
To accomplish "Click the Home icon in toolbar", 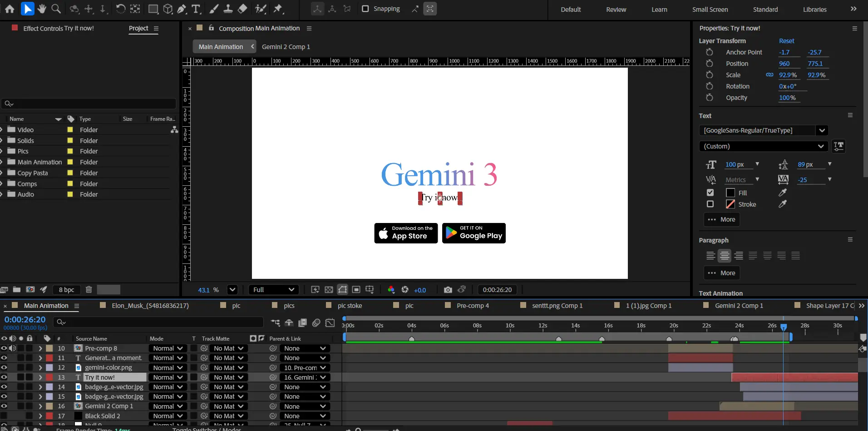I will [10, 9].
